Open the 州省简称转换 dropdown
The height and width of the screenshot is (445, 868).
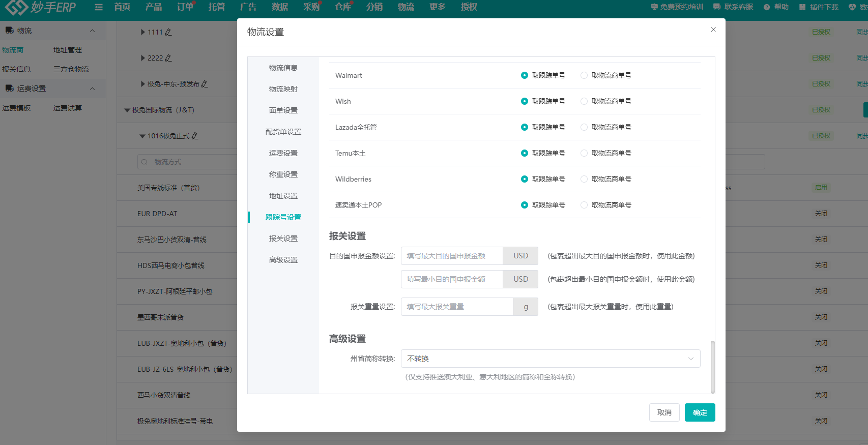(551, 359)
